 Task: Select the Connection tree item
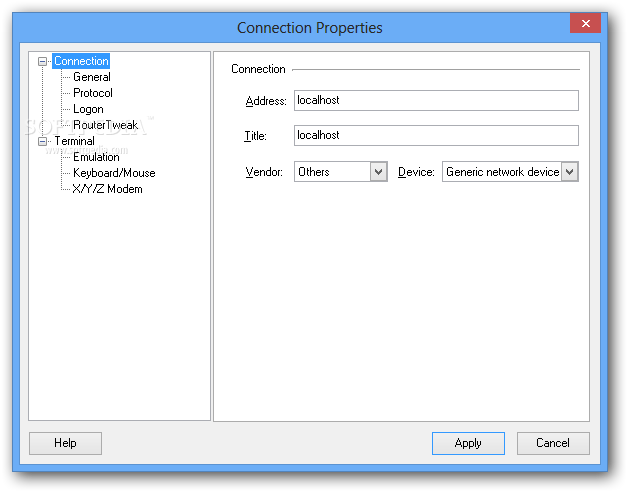[x=81, y=61]
